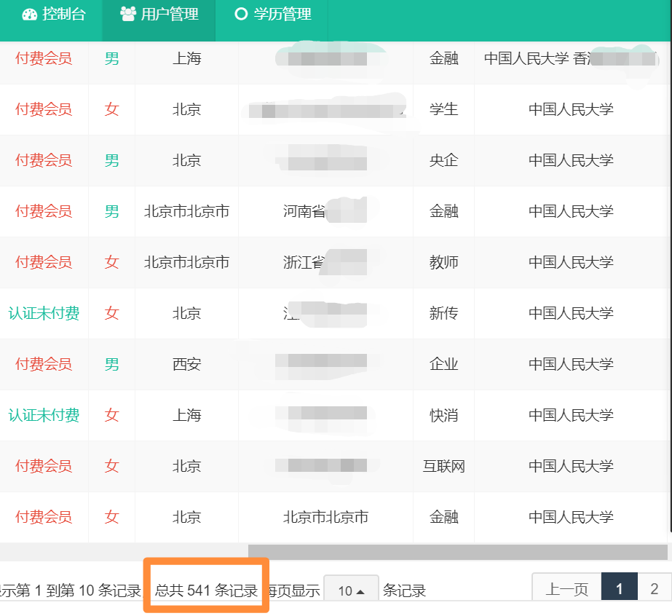Image resolution: width=672 pixels, height=616 pixels.
Task: Click the 总共 541 条记录 text
Action: tap(206, 591)
